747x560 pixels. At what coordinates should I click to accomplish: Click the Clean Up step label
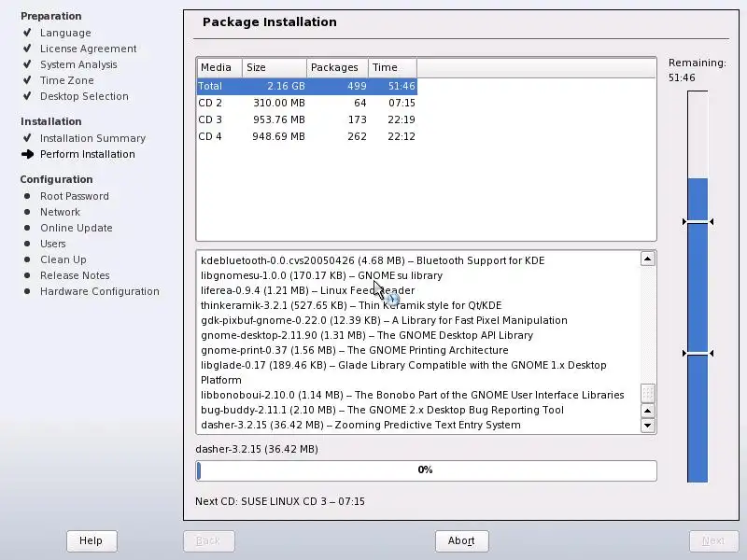(x=63, y=259)
